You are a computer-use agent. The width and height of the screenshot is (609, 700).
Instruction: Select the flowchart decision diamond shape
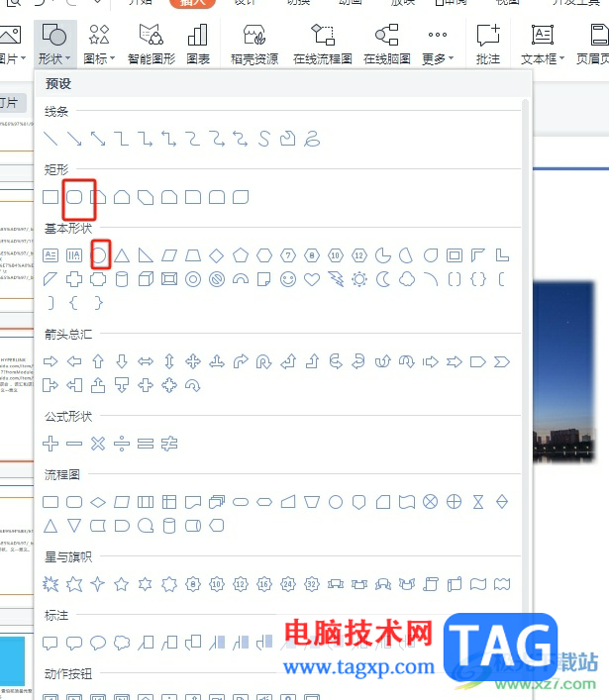tap(98, 502)
